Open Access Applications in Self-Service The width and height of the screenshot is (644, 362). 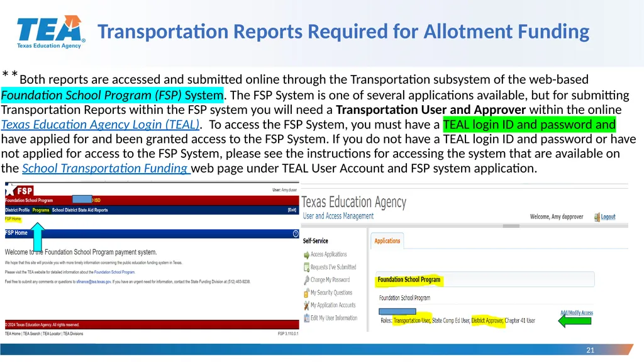coord(328,254)
